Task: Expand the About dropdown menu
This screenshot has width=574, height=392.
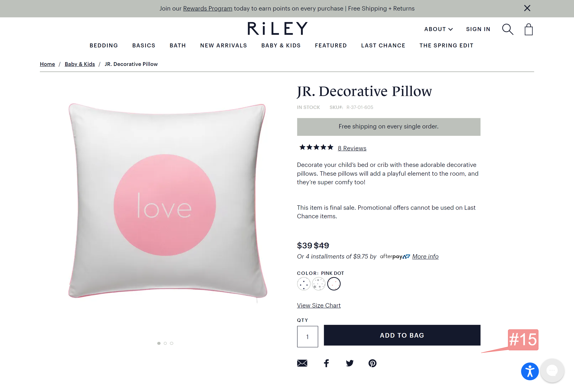Action: (x=438, y=29)
